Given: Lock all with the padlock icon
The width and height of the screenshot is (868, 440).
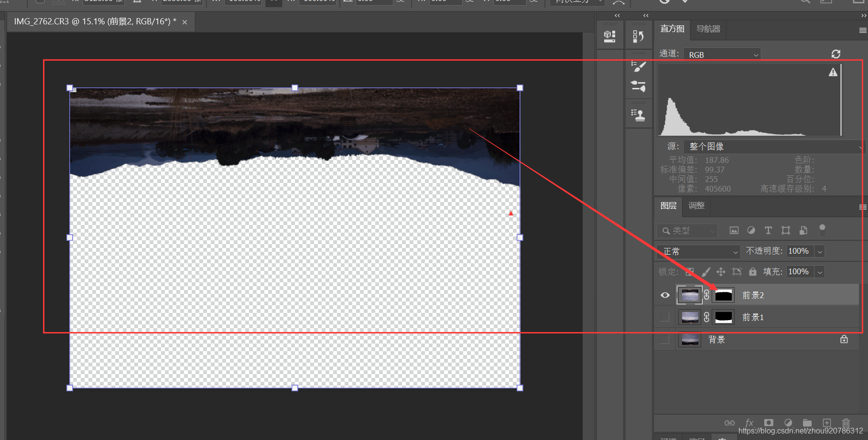Looking at the screenshot, I should [x=753, y=272].
